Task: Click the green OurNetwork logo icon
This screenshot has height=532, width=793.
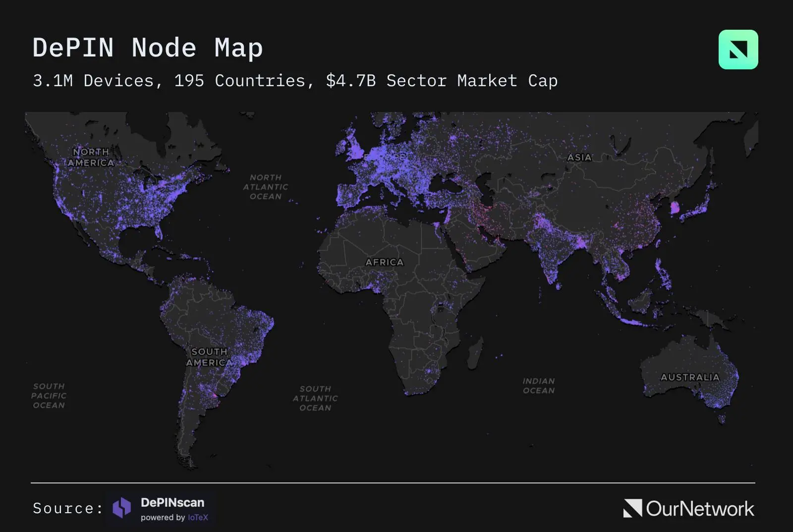Action: coord(738,50)
